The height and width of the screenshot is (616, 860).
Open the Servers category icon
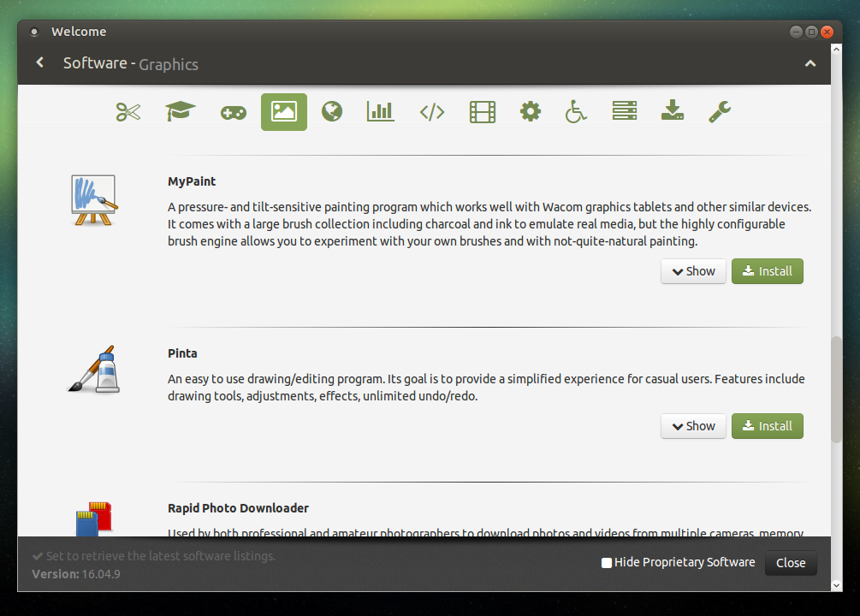[x=624, y=111]
